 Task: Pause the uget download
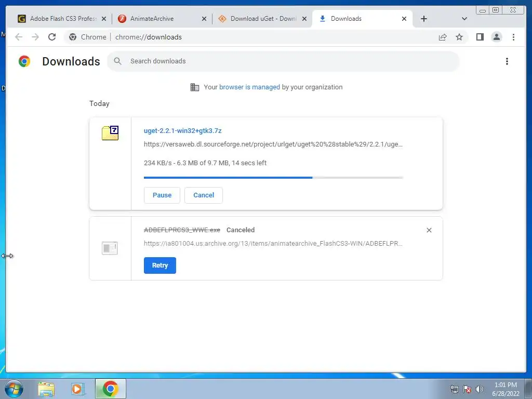tap(162, 195)
